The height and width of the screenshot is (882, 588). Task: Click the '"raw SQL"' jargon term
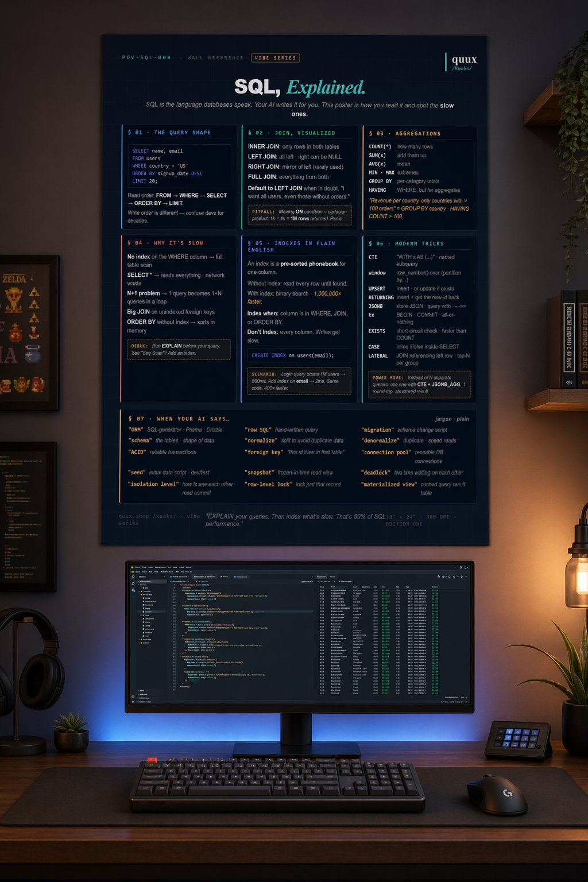coord(258,430)
